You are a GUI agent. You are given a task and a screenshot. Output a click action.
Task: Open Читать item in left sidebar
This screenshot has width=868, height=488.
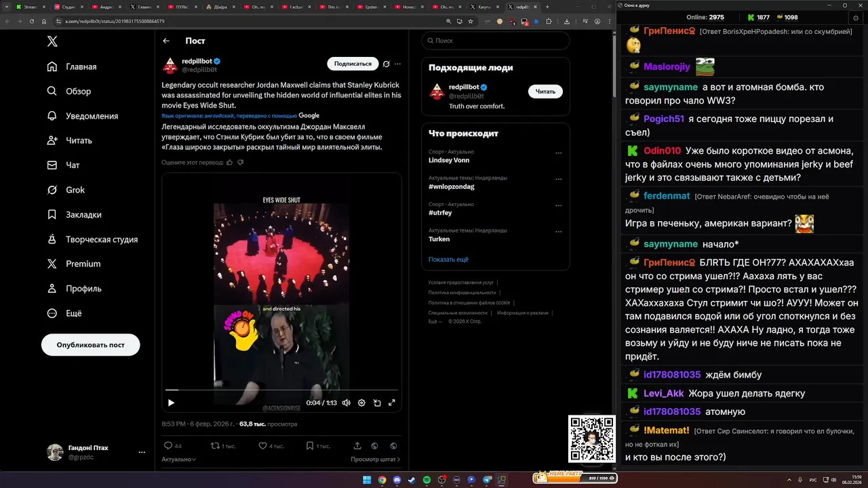[69, 140]
